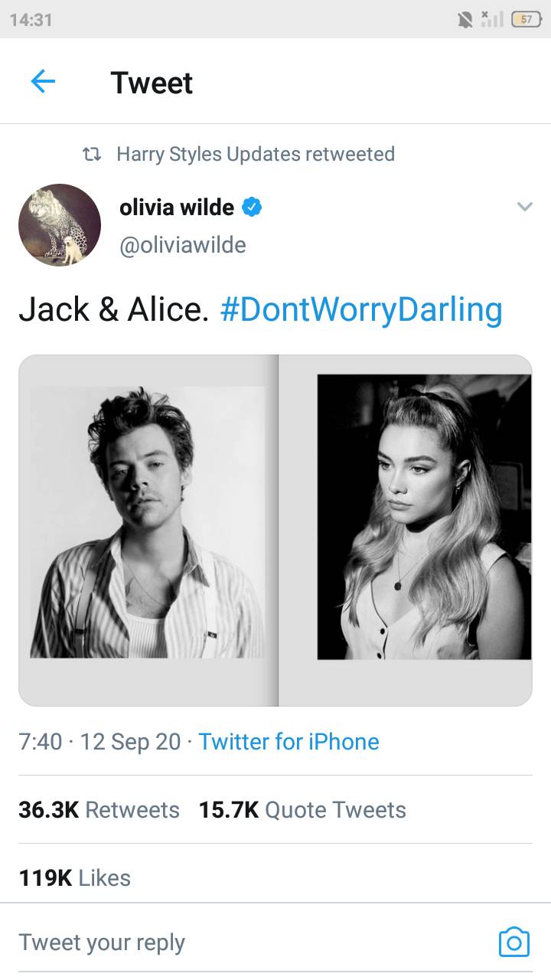Open Twitter for iPhone source link
551x980 pixels.
[289, 741]
